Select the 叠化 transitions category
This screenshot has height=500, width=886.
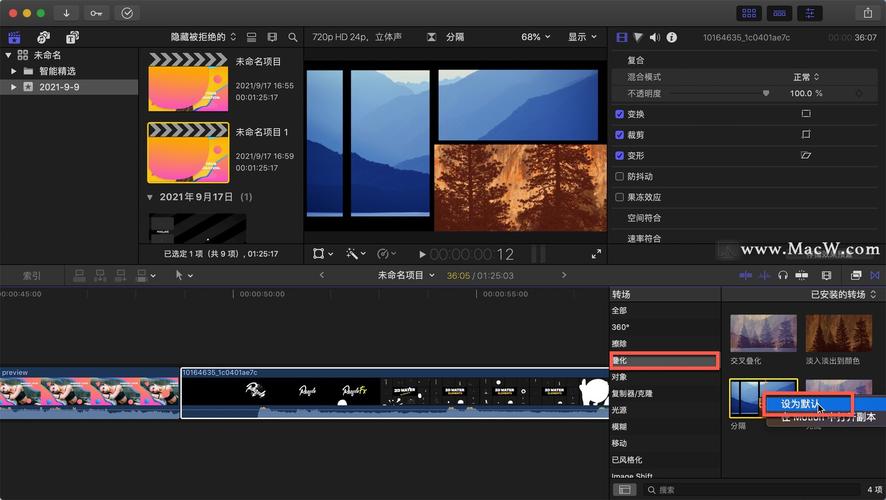coord(664,360)
